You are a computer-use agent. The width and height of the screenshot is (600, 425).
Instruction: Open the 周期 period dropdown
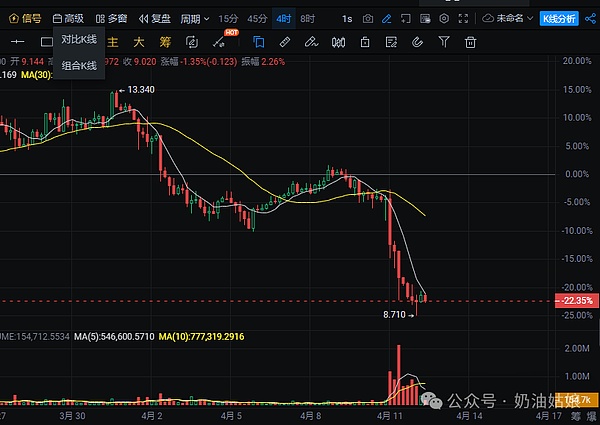coord(194,19)
